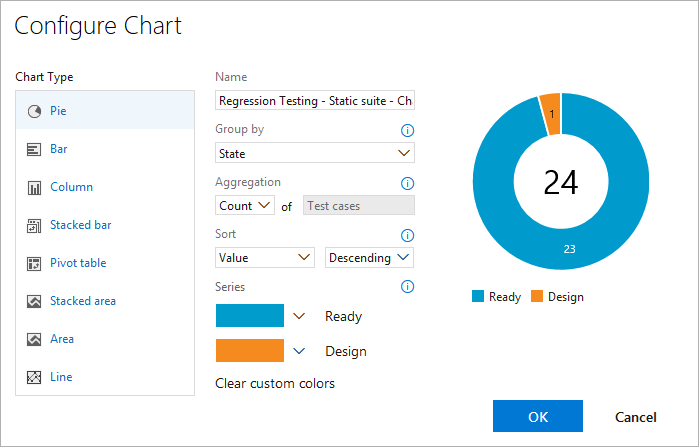Select the Line chart icon
Screen dimensions: 699x447
(x=33, y=377)
